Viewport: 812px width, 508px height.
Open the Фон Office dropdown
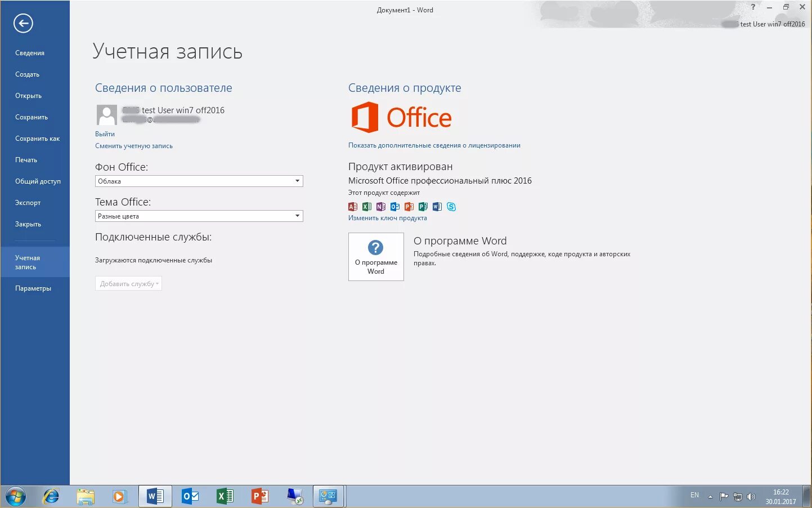[x=199, y=181]
